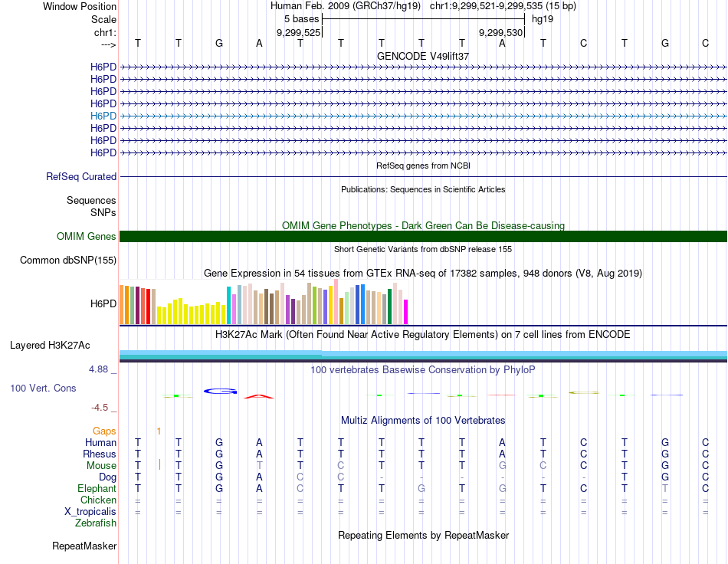Open the OMIM Gene Phenotypes track title
The height and width of the screenshot is (564, 728).
pos(423,225)
